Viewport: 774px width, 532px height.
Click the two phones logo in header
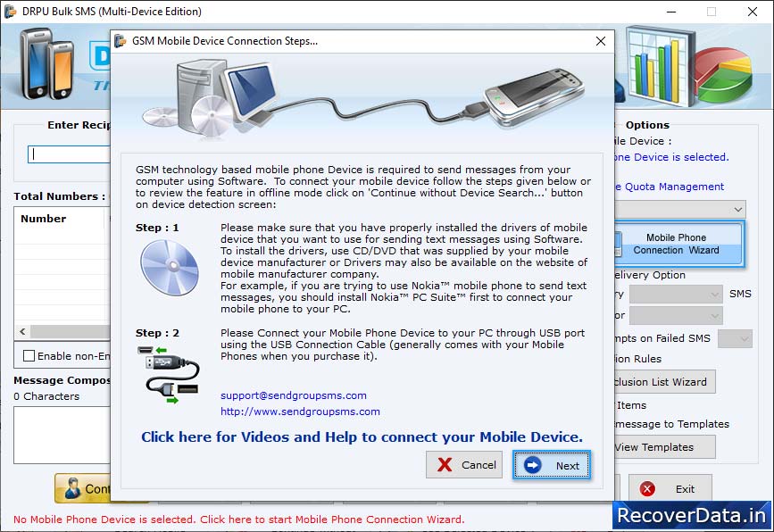tap(47, 64)
